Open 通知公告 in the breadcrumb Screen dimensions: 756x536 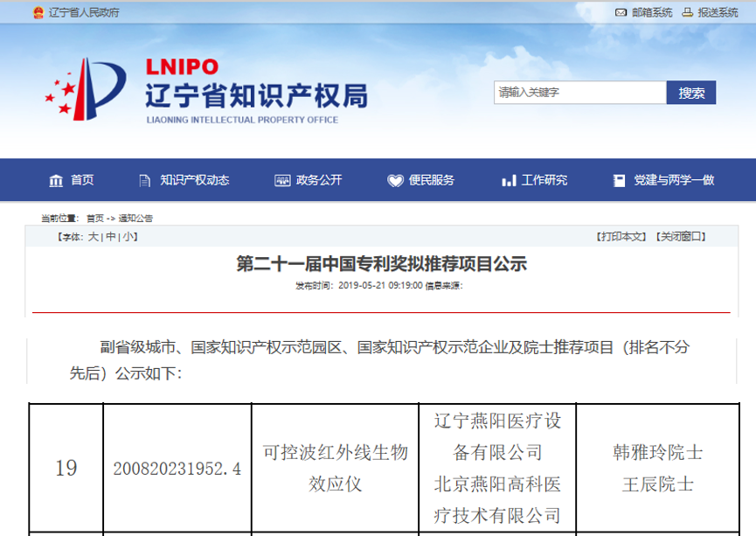coord(135,218)
